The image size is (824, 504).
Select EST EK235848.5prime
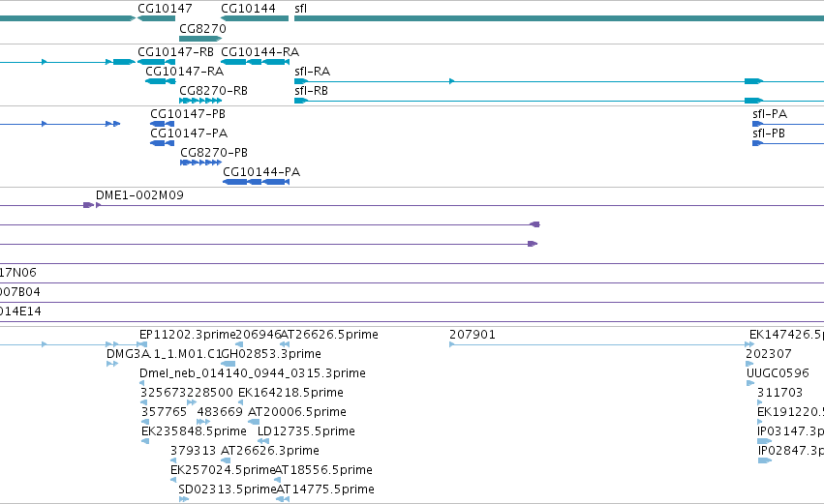[194, 431]
